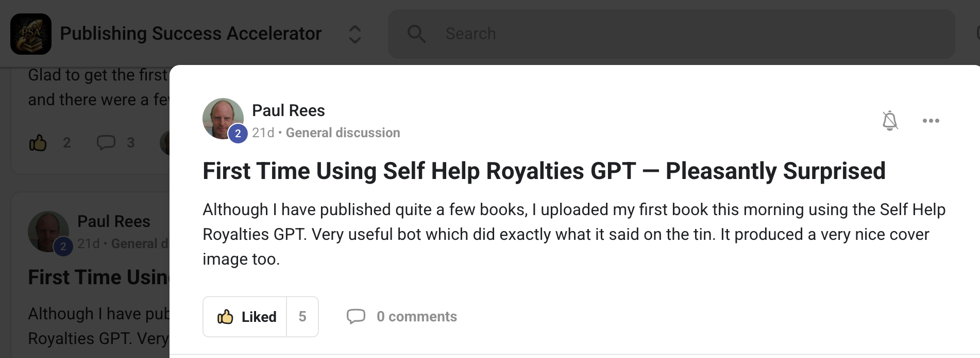Click the 0 comments label

pyautogui.click(x=416, y=317)
